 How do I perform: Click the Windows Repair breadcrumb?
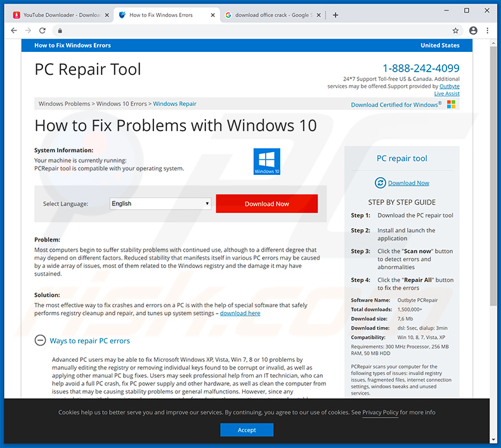pyautogui.click(x=174, y=104)
